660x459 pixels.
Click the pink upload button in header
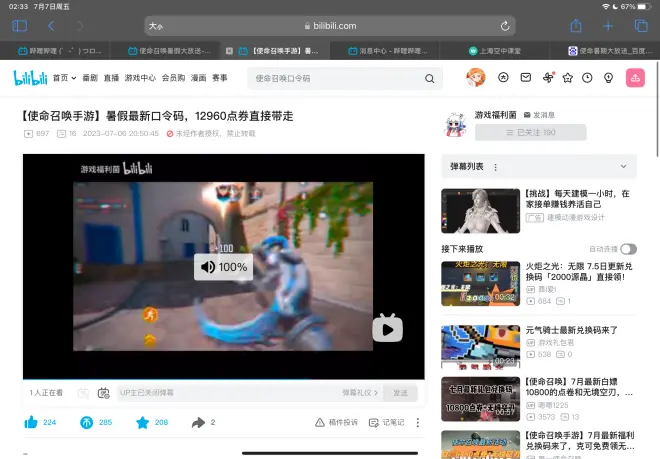tap(635, 77)
